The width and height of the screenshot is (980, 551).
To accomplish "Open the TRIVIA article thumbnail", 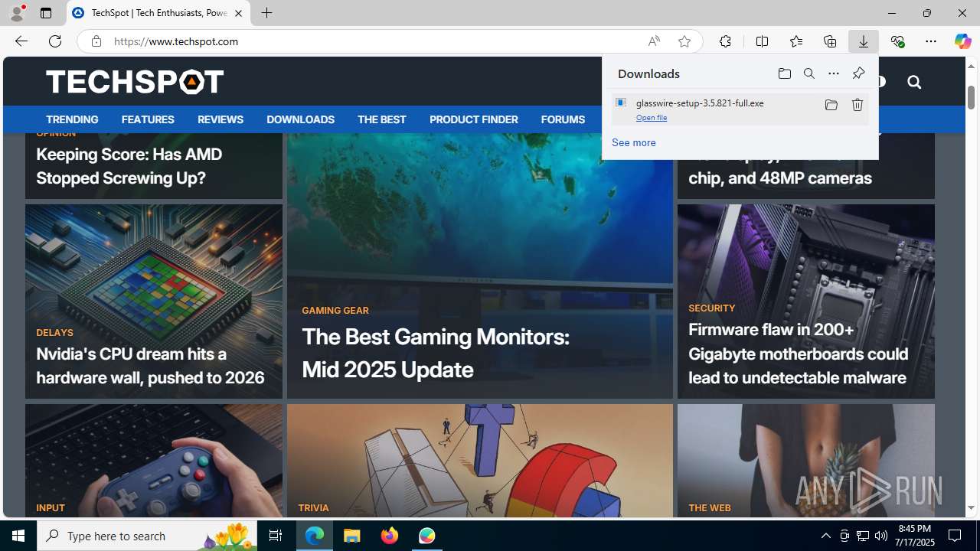I will click(x=480, y=461).
